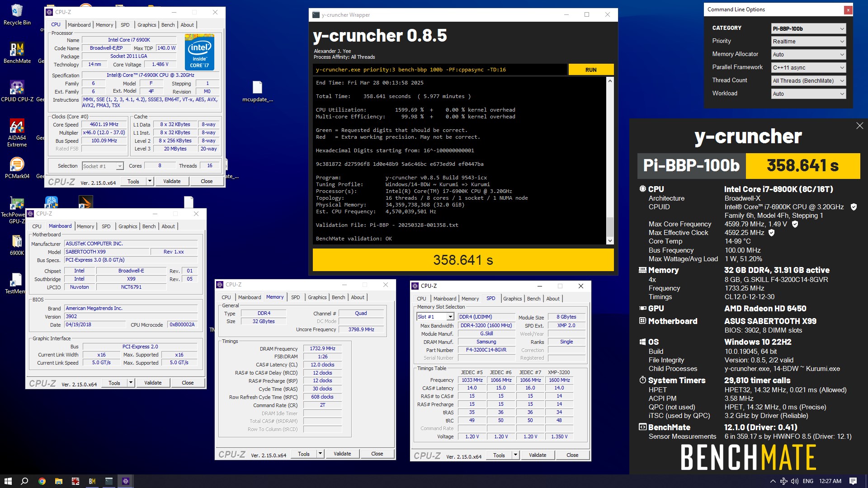Open File Explorer from the taskbar
The height and width of the screenshot is (488, 868).
[58, 481]
